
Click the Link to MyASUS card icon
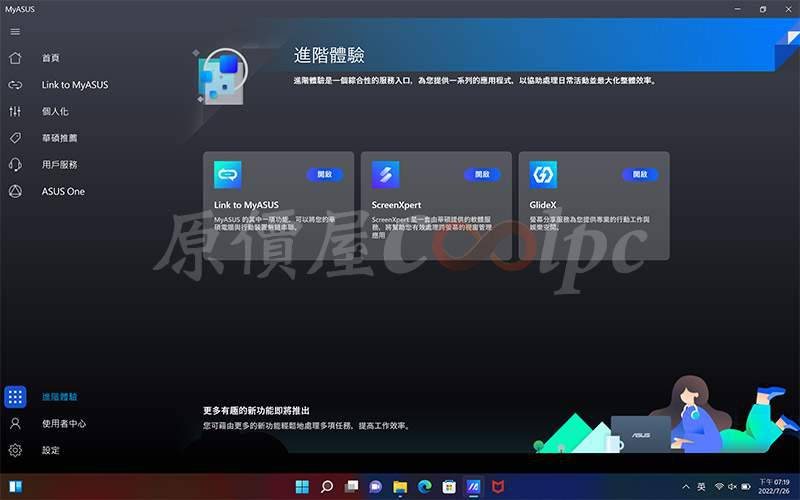tap(228, 175)
